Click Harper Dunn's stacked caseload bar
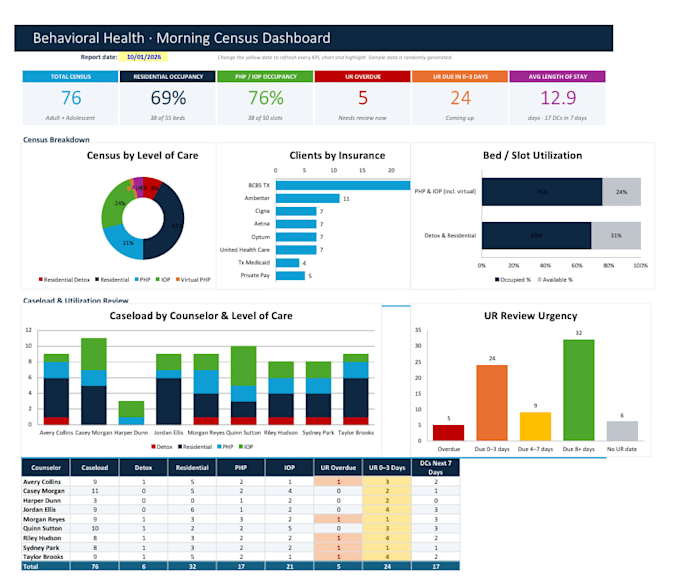Screen dimensions: 680x583 pos(131,413)
